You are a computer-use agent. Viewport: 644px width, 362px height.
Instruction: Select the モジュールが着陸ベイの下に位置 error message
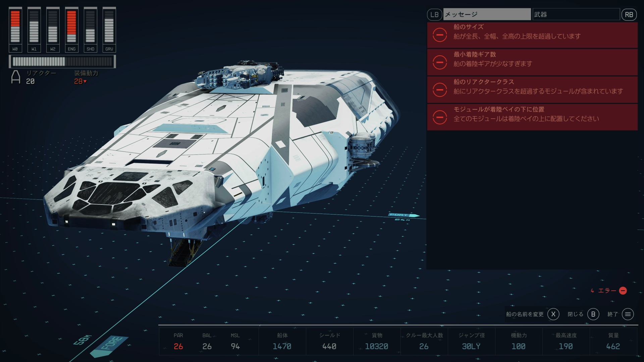point(532,117)
